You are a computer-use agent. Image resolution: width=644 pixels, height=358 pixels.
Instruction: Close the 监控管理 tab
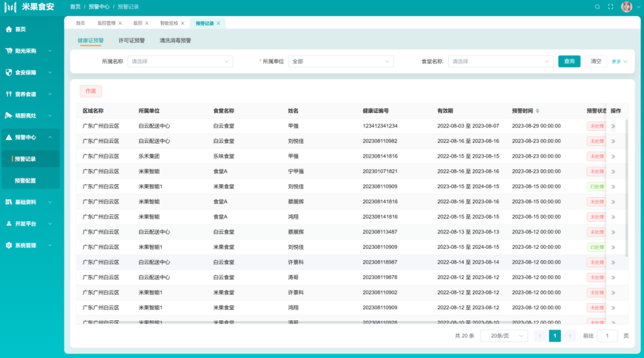pos(120,23)
